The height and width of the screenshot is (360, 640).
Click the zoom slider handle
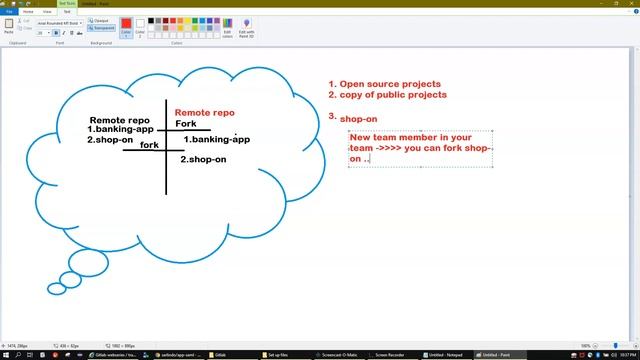click(616, 346)
